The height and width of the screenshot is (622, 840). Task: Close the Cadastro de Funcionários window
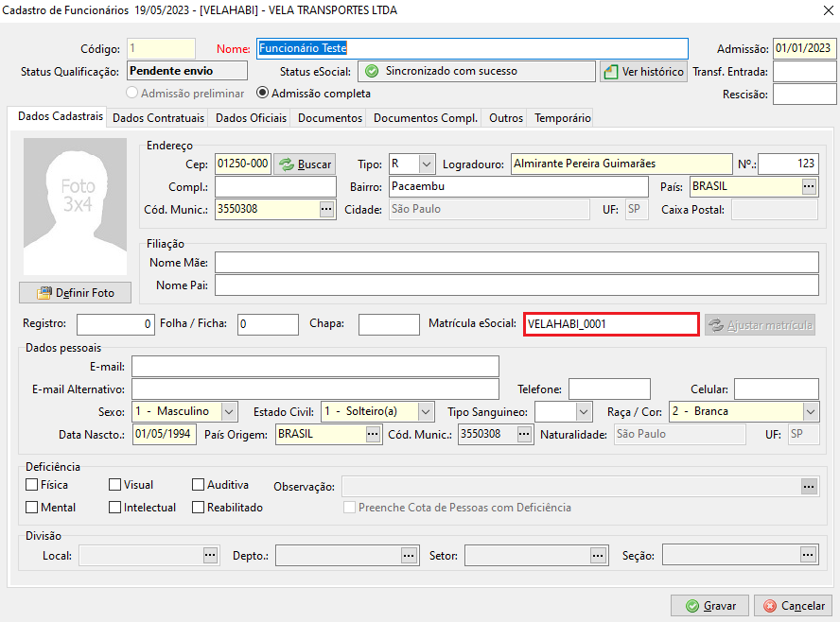pyautogui.click(x=828, y=10)
